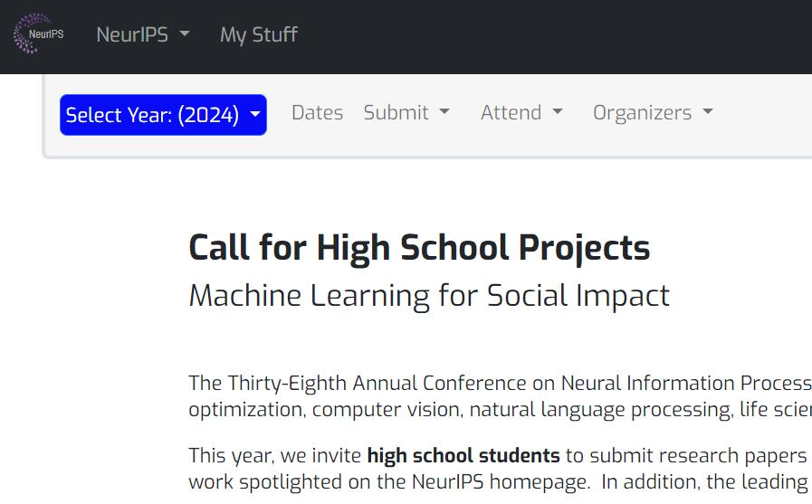Click the arrow next to Attend

click(558, 113)
